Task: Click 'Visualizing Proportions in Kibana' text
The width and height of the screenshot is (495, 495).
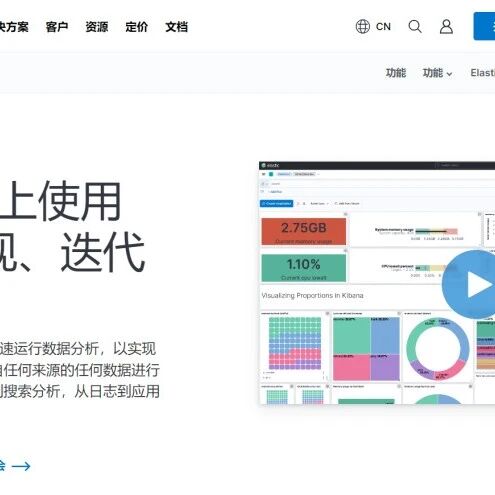Action: 312,295
